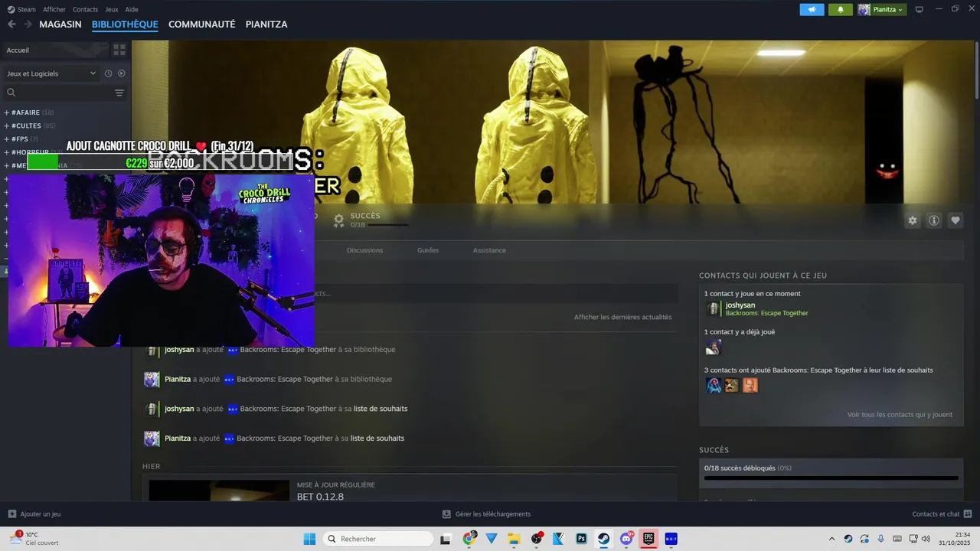Click the 0/18 achievements progress bar in header
The image size is (980, 551).
(x=388, y=225)
